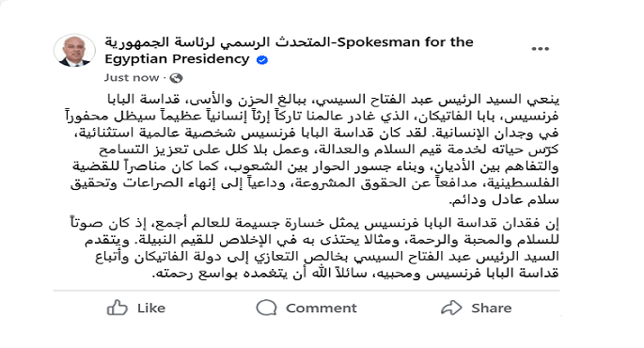Click the thumbs-up Like icon
Viewport: 644px width, 348px height.
118,308
